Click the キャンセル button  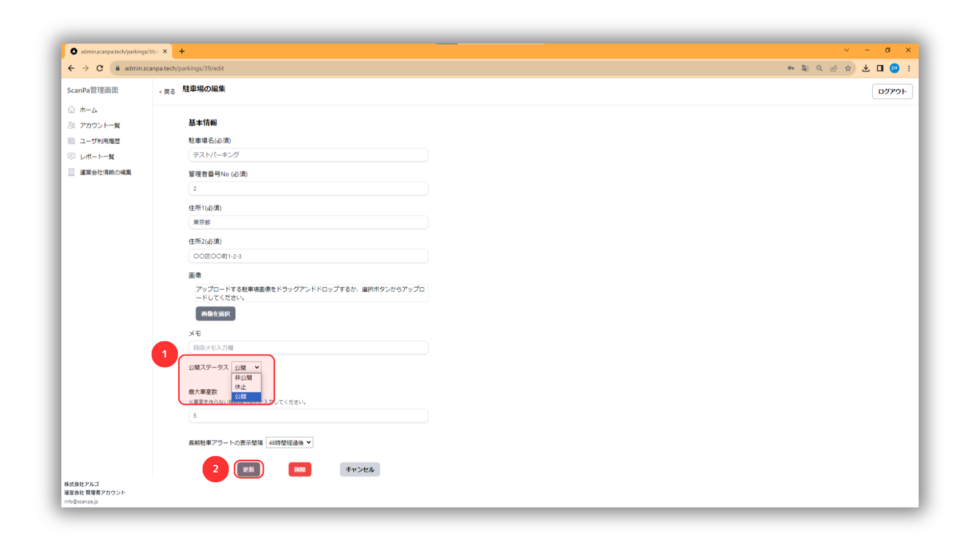tap(360, 469)
